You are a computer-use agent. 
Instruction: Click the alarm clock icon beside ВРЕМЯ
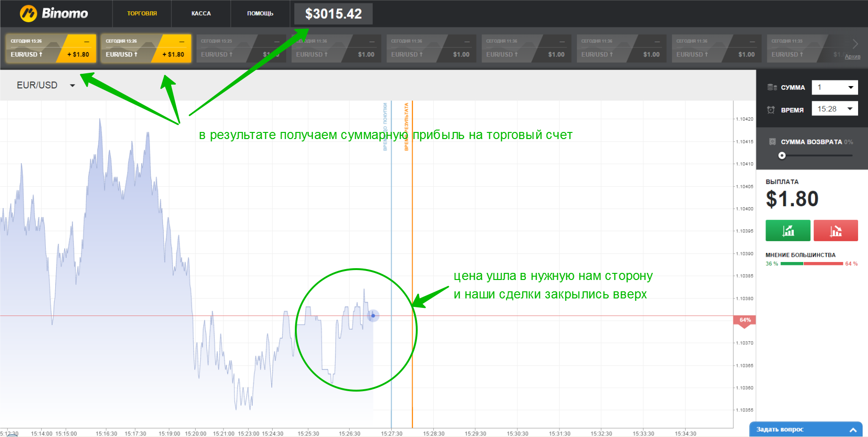(771, 110)
